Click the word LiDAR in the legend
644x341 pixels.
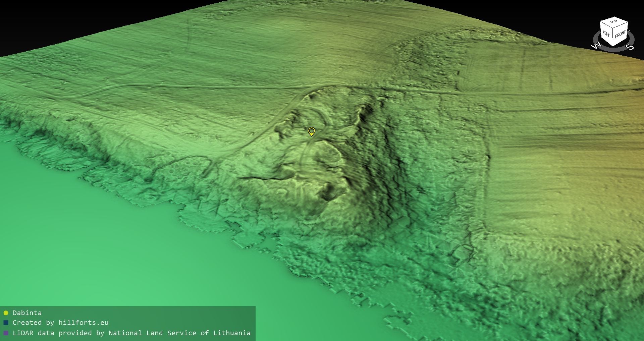tap(23, 333)
